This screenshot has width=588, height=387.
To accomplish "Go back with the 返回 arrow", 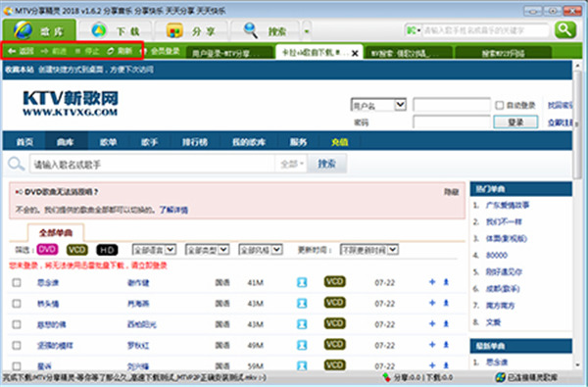I will click(21, 51).
